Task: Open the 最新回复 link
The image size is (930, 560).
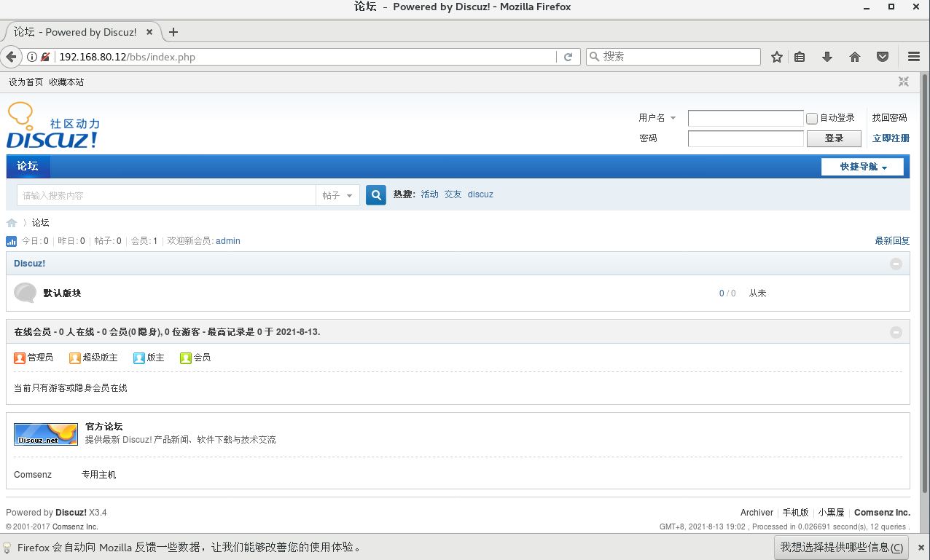Action: click(x=892, y=241)
